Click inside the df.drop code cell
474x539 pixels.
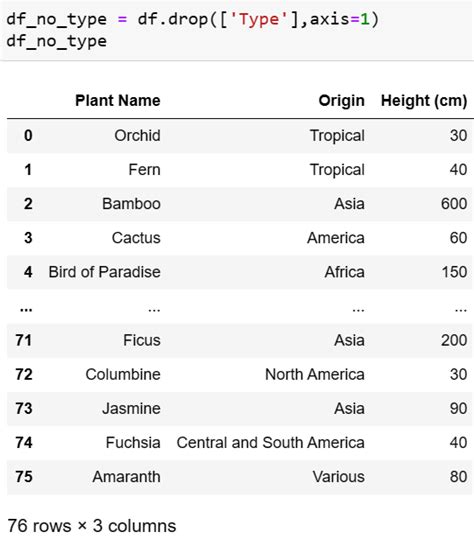tap(237, 30)
